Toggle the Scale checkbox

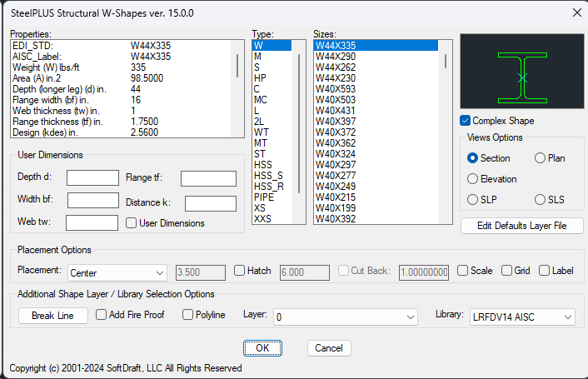463,270
